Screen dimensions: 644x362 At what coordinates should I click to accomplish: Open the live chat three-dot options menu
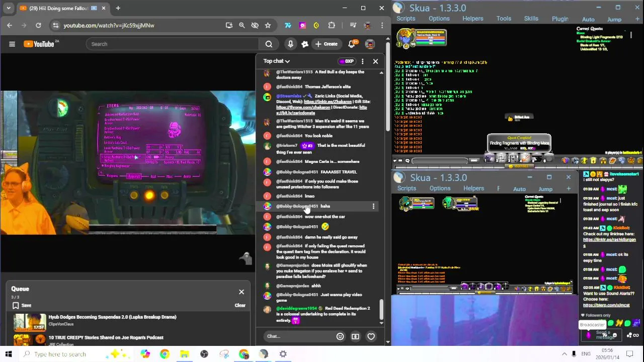362,61
